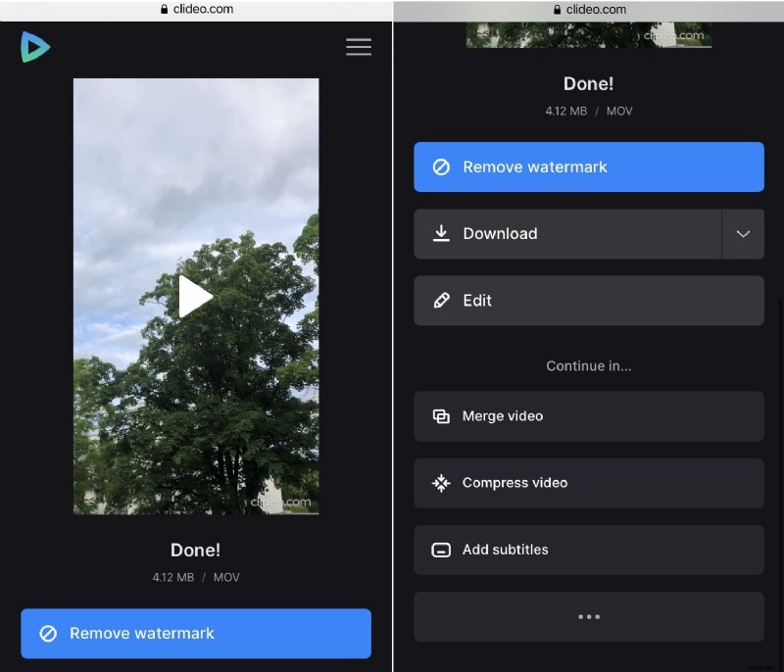Select the Edit option
The width and height of the screenshot is (784, 672).
pos(588,300)
